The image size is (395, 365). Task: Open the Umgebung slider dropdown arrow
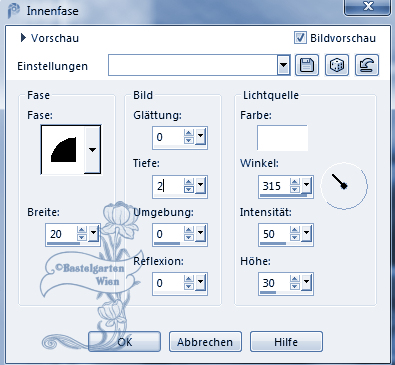[200, 233]
